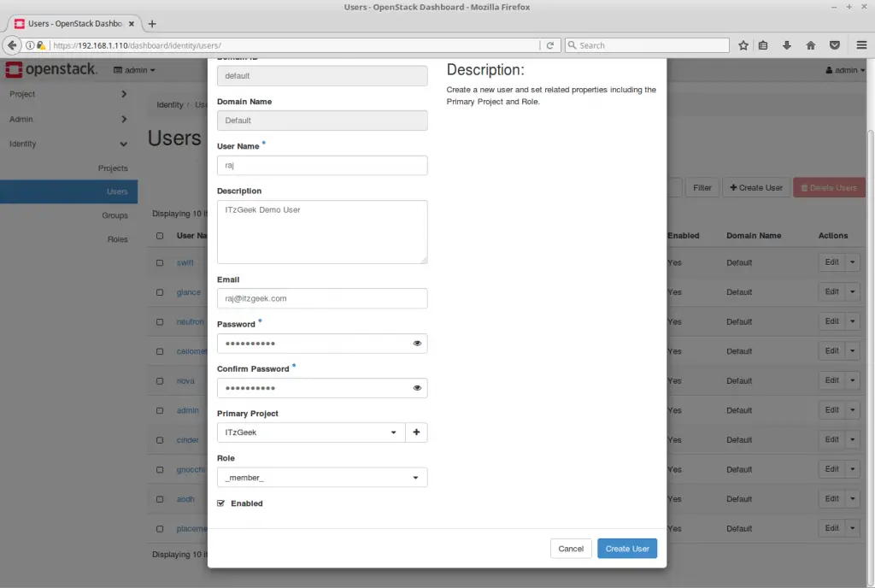Open the Primary Project ITzGeek dropdown
This screenshot has height=588, width=875.
pos(311,432)
